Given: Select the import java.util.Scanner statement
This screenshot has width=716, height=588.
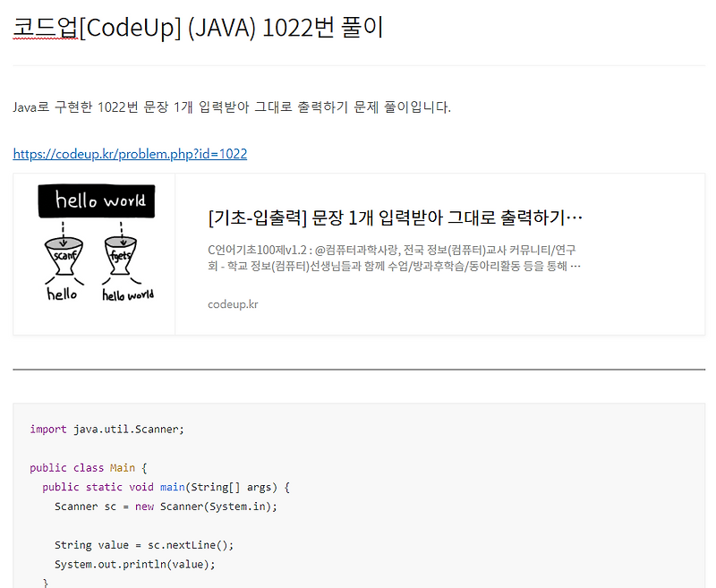Looking at the screenshot, I should (107, 429).
